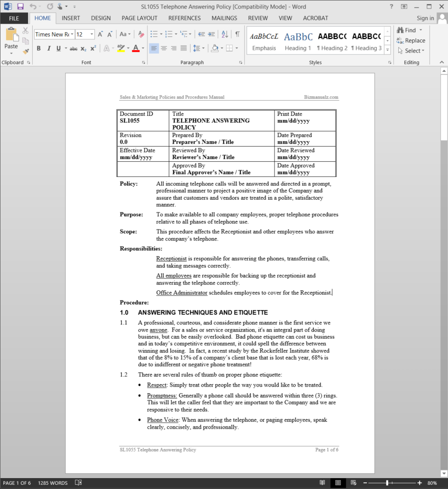The width and height of the screenshot is (448, 489).
Task: Click the Bullets list icon
Action: pyautogui.click(x=154, y=34)
